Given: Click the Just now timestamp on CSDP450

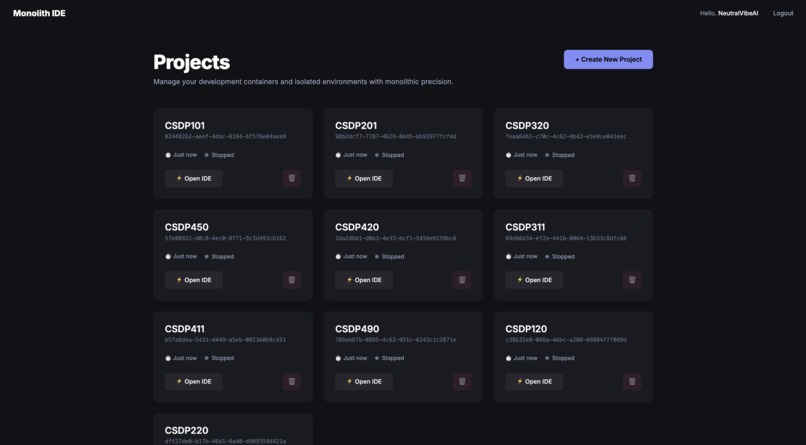Looking at the screenshot, I should pos(181,256).
